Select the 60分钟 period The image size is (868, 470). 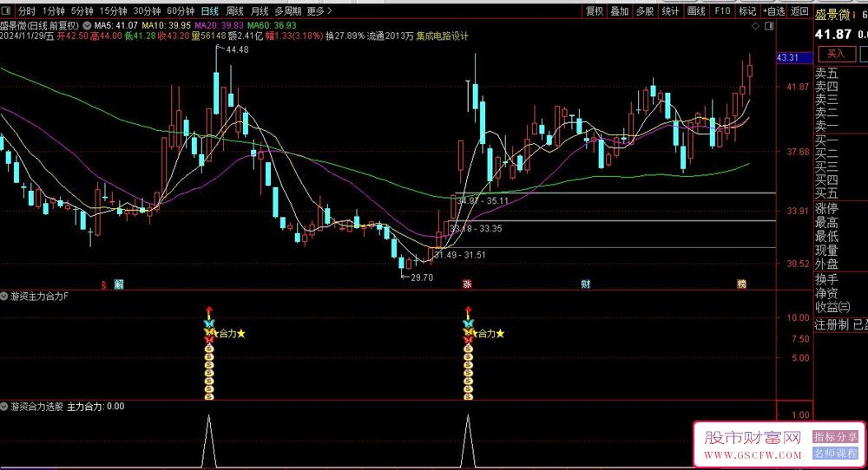[x=181, y=11]
